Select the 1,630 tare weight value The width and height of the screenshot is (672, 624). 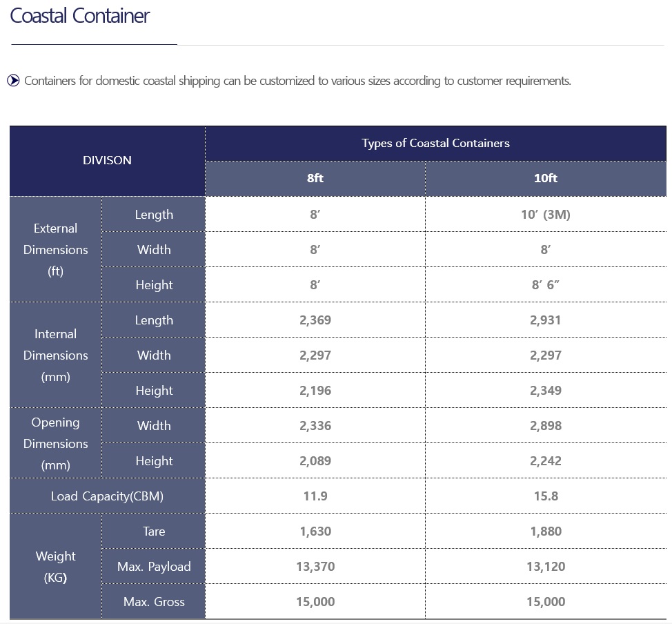click(315, 532)
